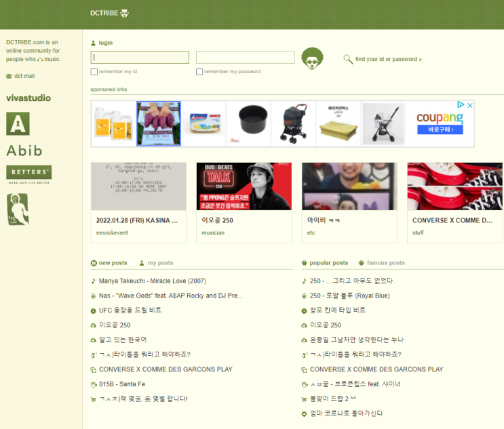504x429 pixels.
Task: Click cart icon beside ㄱㅅㅈ)책 몇권 post
Action: click(93, 399)
